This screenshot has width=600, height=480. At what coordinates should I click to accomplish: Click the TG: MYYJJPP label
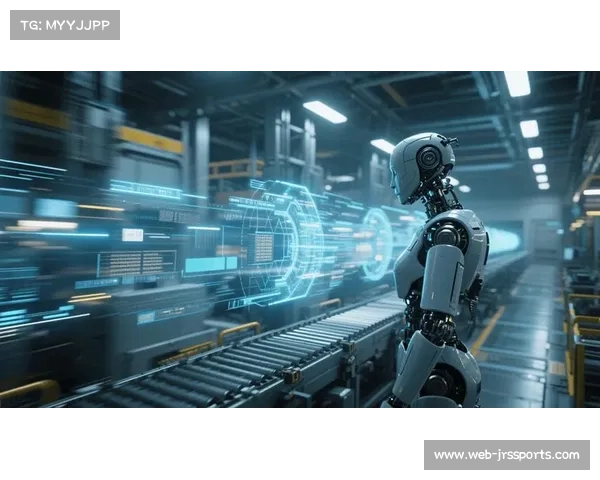click(64, 25)
